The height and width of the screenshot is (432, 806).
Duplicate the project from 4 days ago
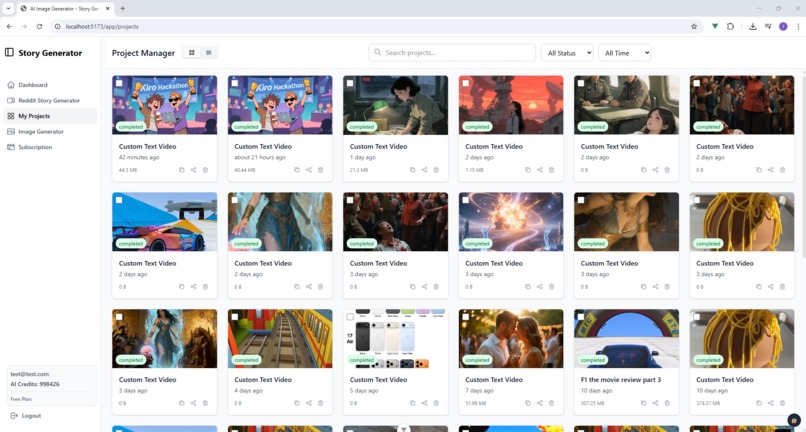coord(297,403)
